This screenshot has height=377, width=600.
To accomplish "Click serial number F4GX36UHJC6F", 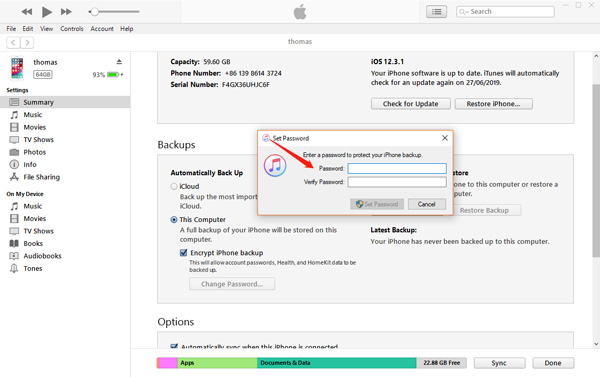I will point(246,85).
